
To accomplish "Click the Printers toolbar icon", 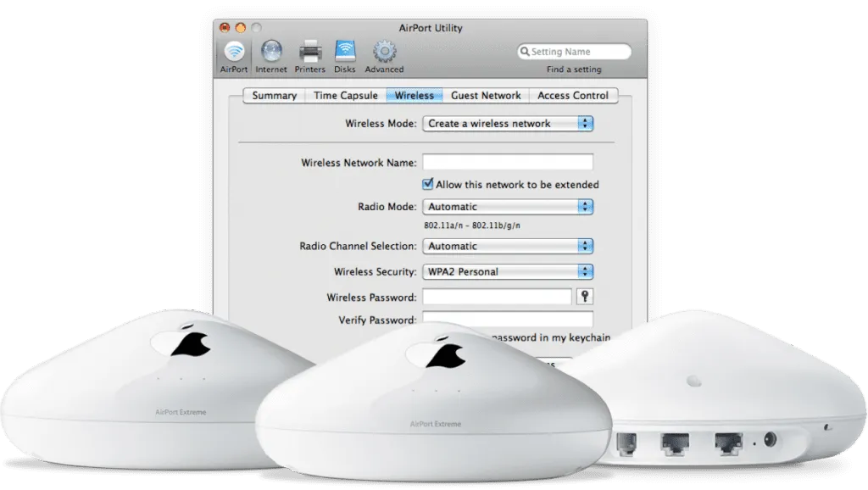I will pos(309,53).
